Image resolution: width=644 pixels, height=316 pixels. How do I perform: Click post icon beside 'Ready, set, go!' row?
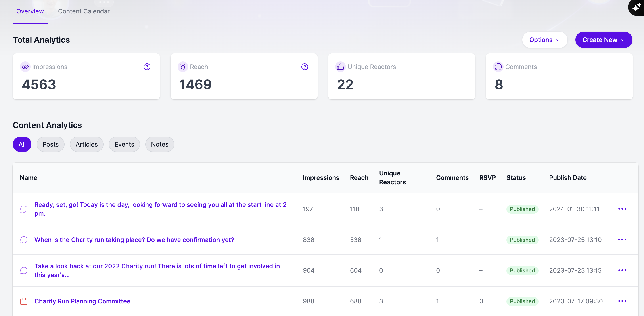(x=24, y=209)
